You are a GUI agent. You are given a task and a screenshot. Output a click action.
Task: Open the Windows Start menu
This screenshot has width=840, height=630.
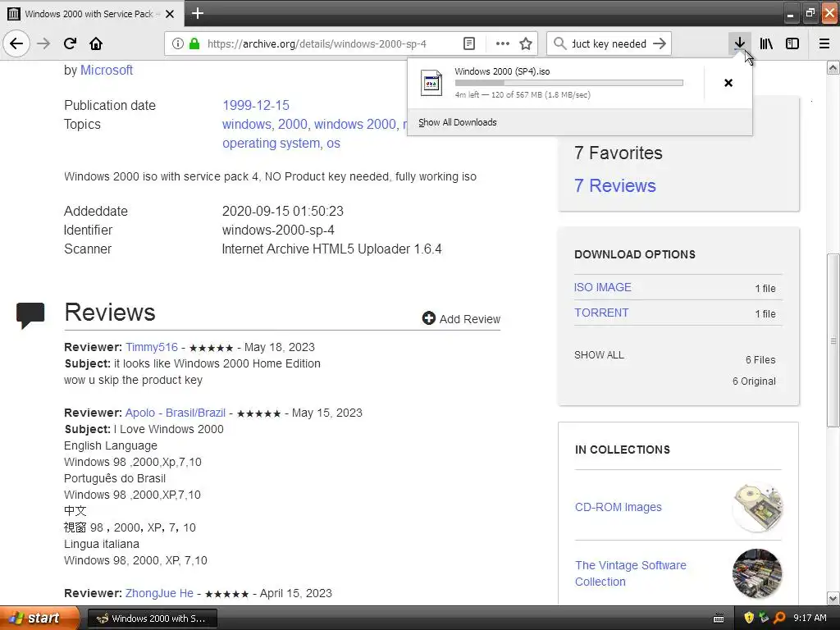point(39,618)
